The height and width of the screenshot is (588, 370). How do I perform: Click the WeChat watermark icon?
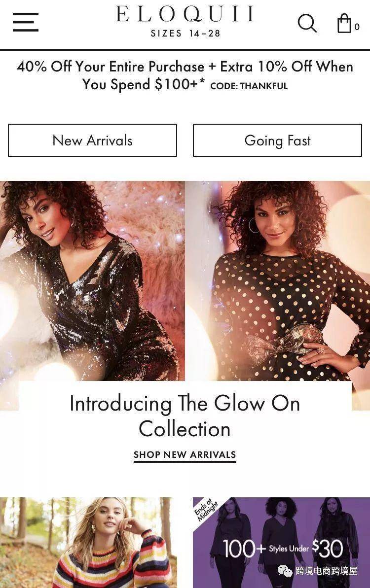(x=285, y=571)
